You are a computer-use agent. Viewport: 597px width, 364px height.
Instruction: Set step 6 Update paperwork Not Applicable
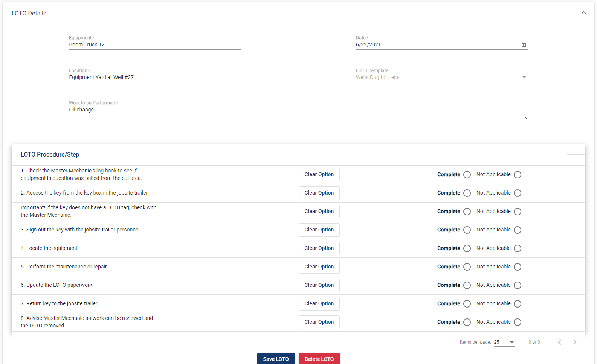[x=518, y=285]
